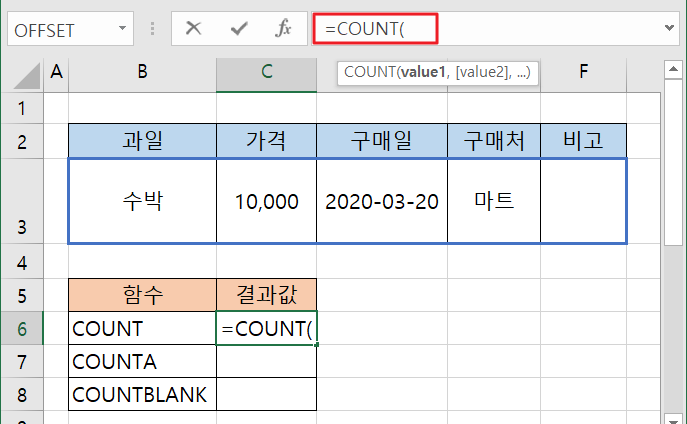The height and width of the screenshot is (424, 687).
Task: Click the Name Box showing OFFSET
Action: pos(70,29)
